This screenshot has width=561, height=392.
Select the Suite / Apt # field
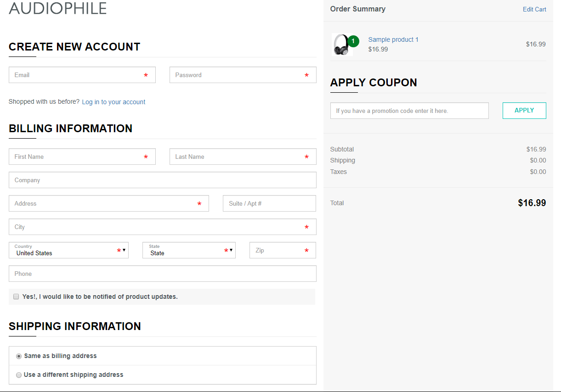(269, 203)
